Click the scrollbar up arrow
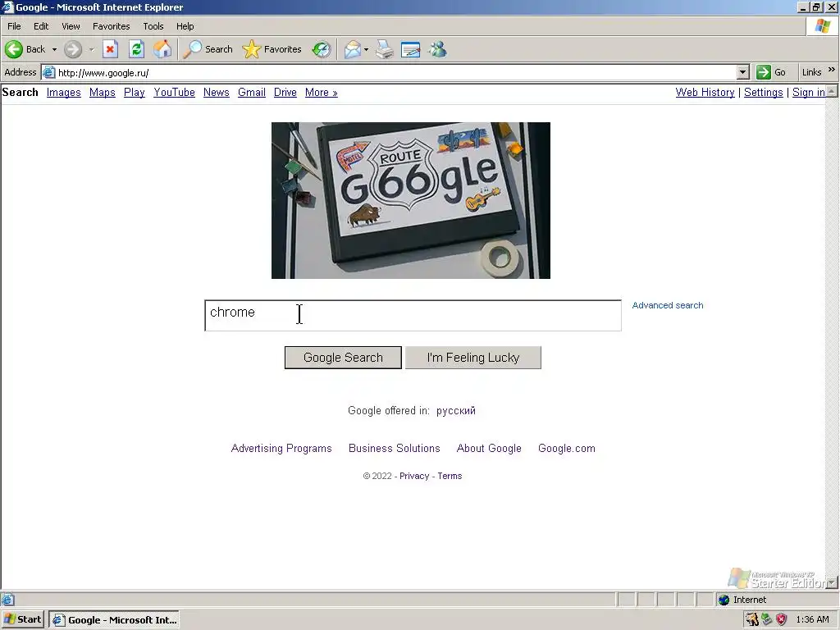Viewport: 840px width, 630px height. [x=832, y=92]
